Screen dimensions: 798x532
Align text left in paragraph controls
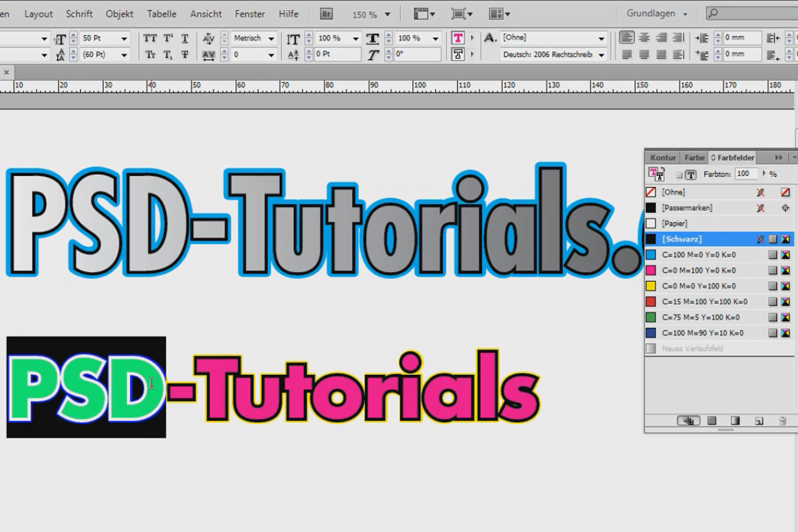point(627,38)
